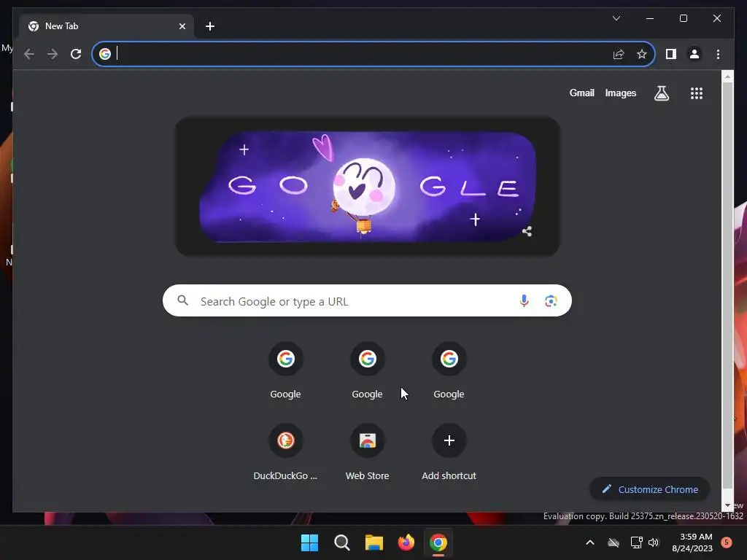Viewport: 747px width, 560px height.
Task: Launch Firefox from taskbar
Action: [406, 542]
